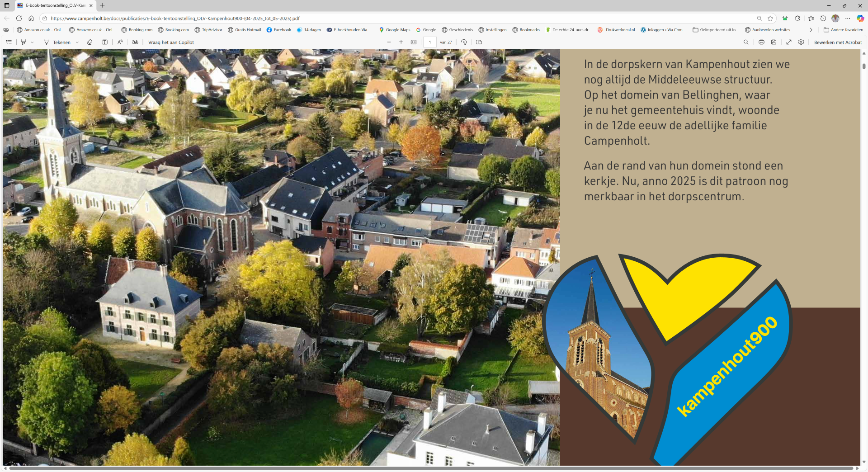
Task: Toggle the page view layout icon
Action: tap(479, 42)
